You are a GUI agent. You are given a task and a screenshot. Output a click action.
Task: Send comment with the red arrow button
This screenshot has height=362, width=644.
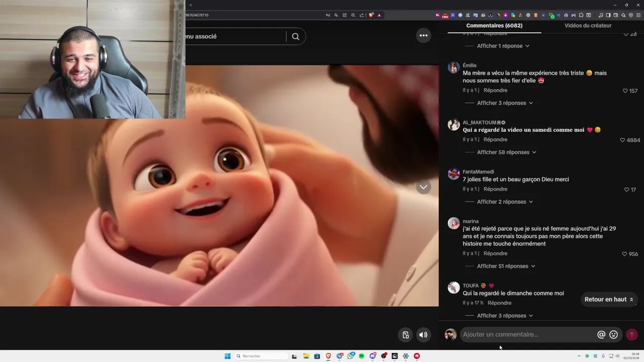[632, 334]
